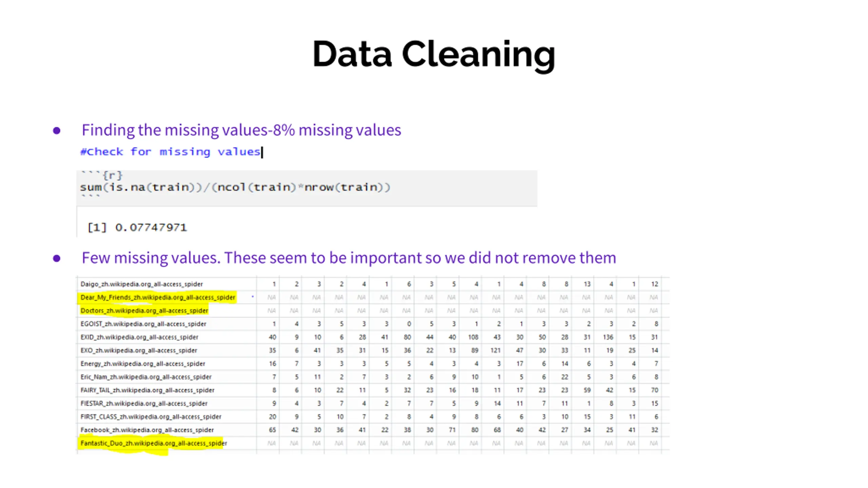The height and width of the screenshot is (488, 868).
Task: Click the #Check for missing values comment
Action: [x=170, y=151]
